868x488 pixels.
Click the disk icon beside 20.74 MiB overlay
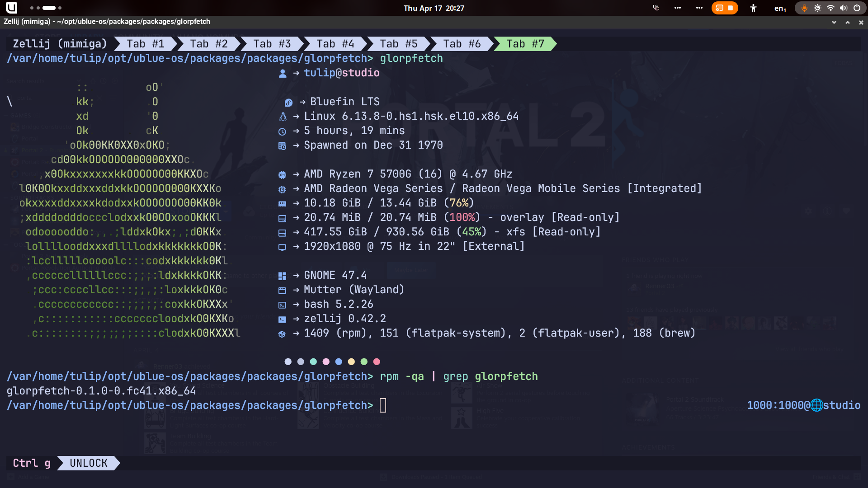[x=282, y=218]
